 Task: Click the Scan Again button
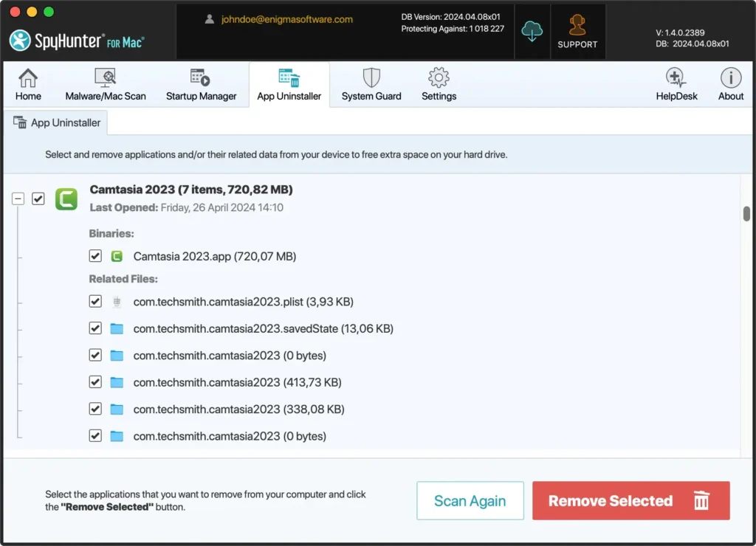(x=470, y=501)
